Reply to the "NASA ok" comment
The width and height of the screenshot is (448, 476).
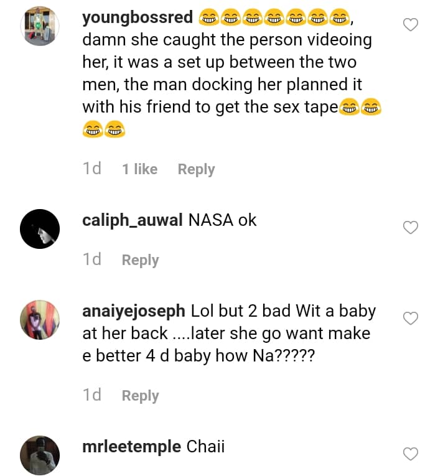tap(140, 260)
